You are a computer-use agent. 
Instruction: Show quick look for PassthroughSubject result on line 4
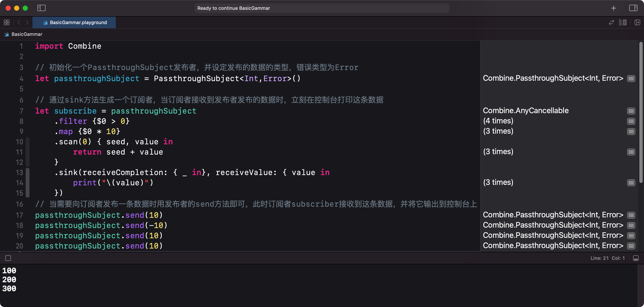(631, 78)
